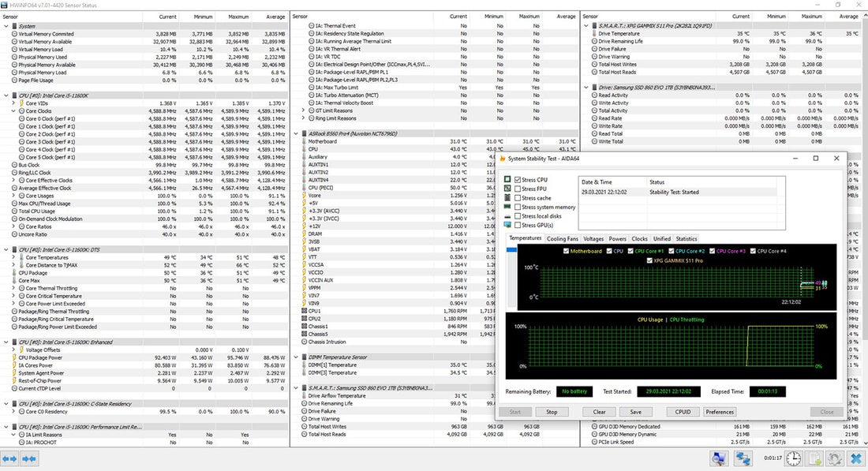
Task: Enable the Stress FPU checkbox
Action: 518,189
